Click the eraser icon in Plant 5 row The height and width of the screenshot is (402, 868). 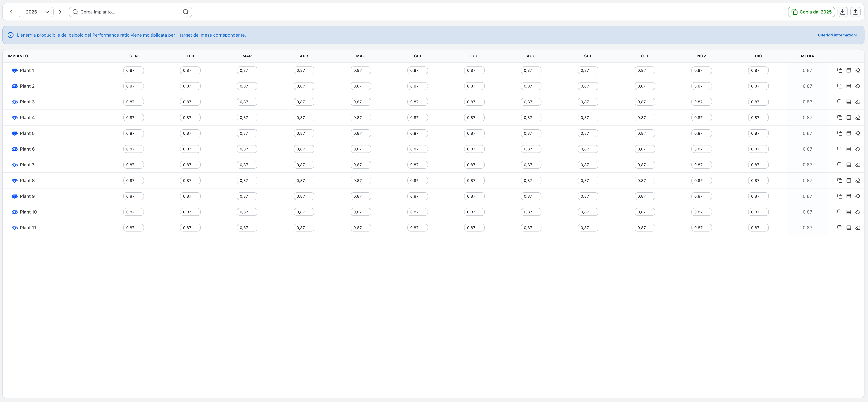click(x=858, y=133)
